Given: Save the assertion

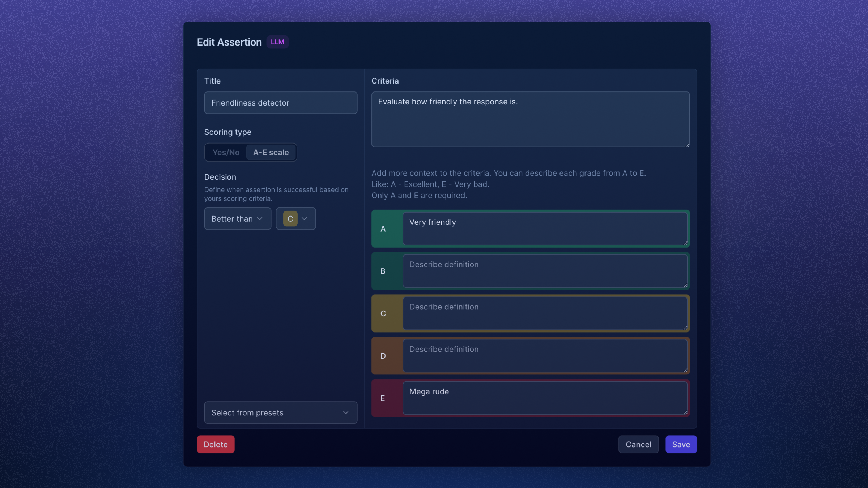Looking at the screenshot, I should tap(681, 444).
